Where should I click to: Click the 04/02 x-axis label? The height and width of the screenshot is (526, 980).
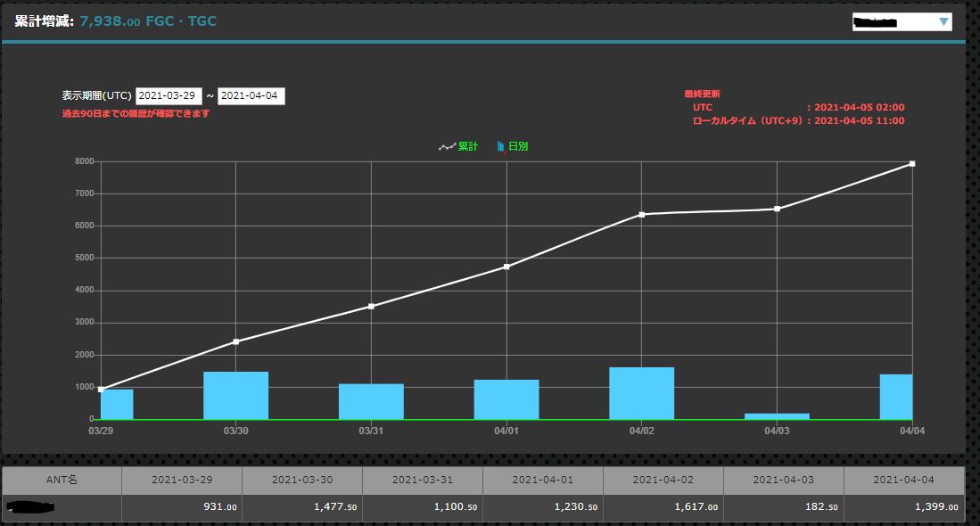tap(642, 431)
